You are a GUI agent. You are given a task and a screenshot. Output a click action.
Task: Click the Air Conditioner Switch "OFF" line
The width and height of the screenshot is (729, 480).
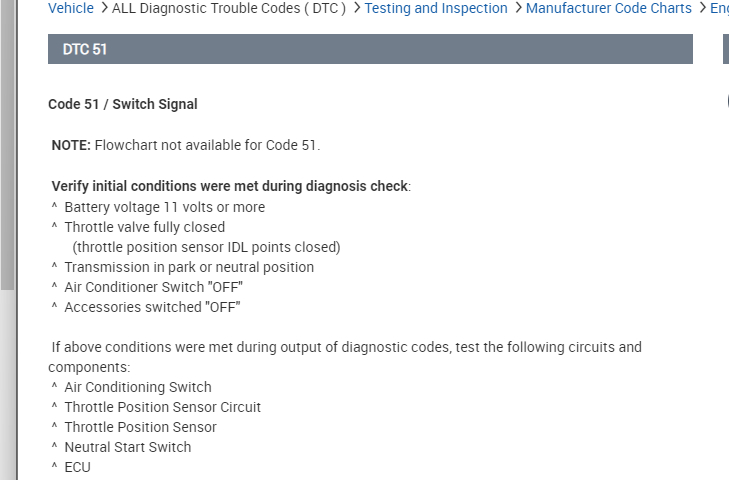pos(153,287)
